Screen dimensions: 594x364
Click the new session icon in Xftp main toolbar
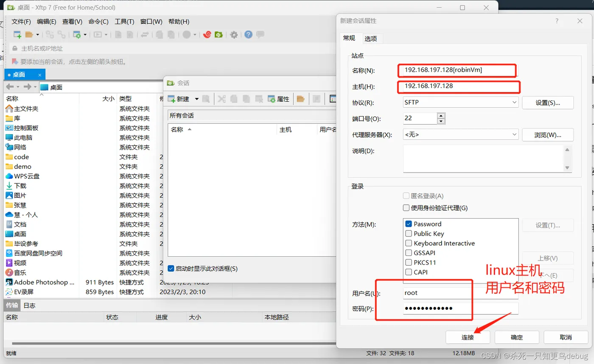17,35
